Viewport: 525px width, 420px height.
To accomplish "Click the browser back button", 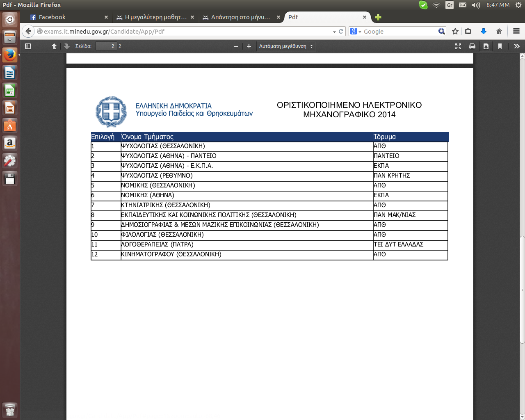I will [28, 31].
